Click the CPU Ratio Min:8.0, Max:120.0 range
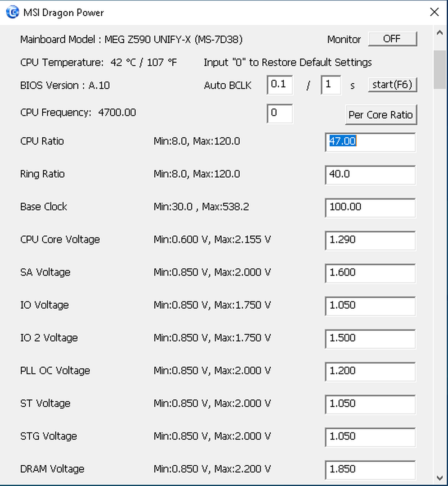The width and height of the screenshot is (448, 486). (197, 141)
